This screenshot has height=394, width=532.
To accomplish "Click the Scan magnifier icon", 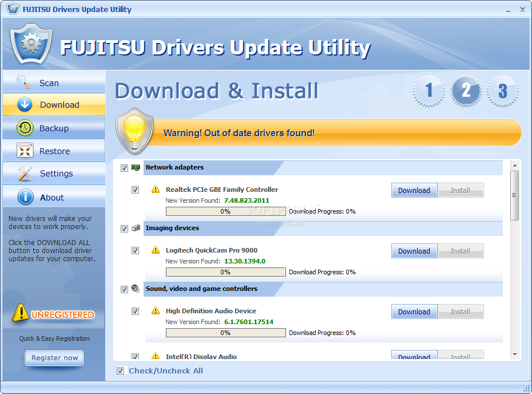I will (23, 82).
